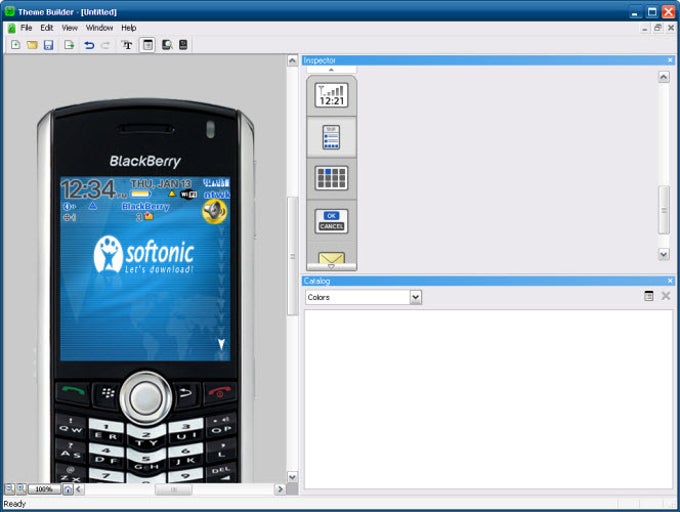Click the New theme toolbar icon
The image size is (680, 512).
[16, 45]
